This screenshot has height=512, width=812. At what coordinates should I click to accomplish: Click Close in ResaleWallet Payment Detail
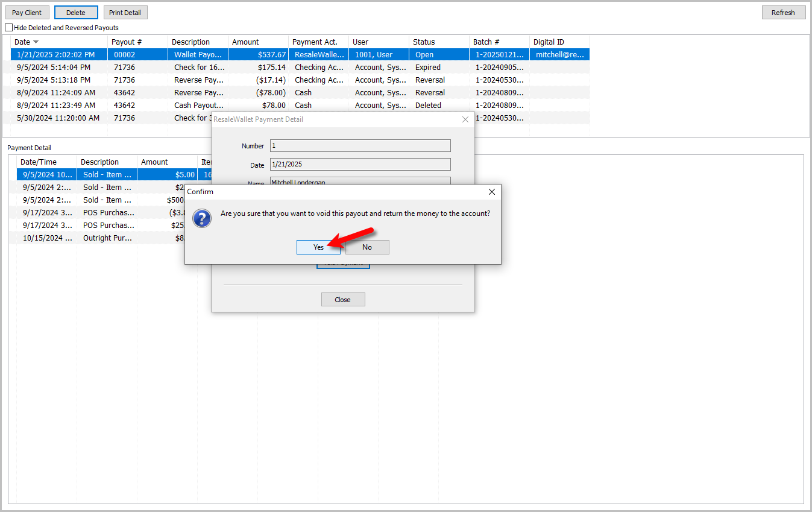pyautogui.click(x=342, y=300)
